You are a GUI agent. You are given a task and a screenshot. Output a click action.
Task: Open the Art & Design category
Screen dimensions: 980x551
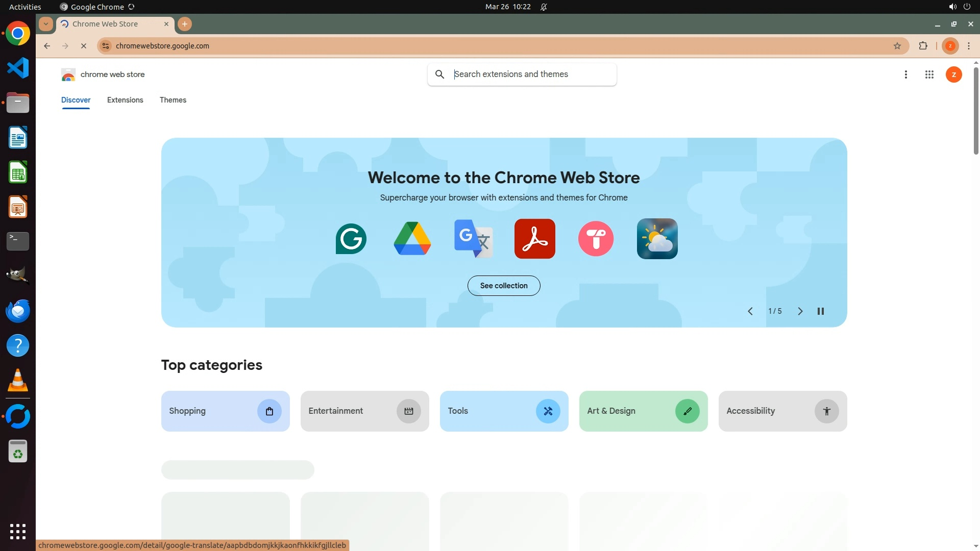[643, 411]
